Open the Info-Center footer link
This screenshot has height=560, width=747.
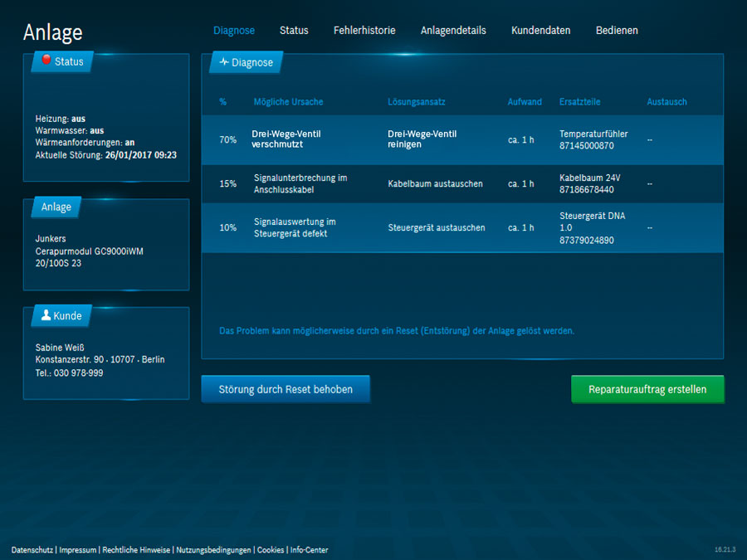tap(310, 550)
